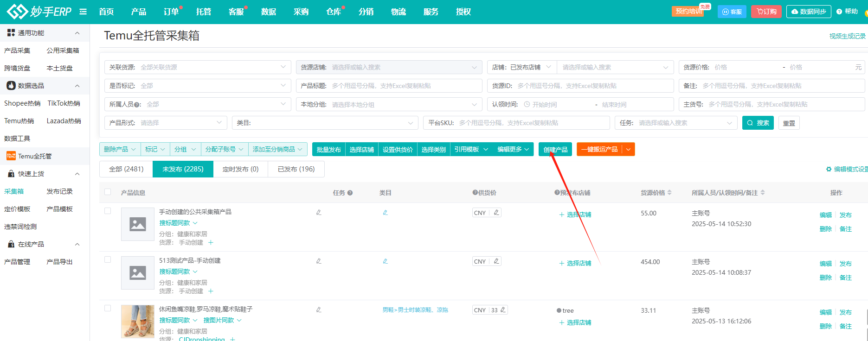
Task: Click the edit title pencil for 手动创建的公共采集箱产品
Action: pos(319,212)
